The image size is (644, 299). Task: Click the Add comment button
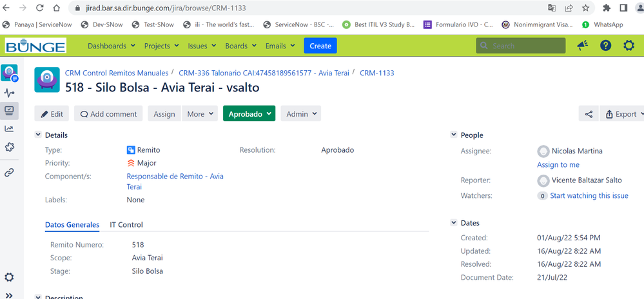108,114
